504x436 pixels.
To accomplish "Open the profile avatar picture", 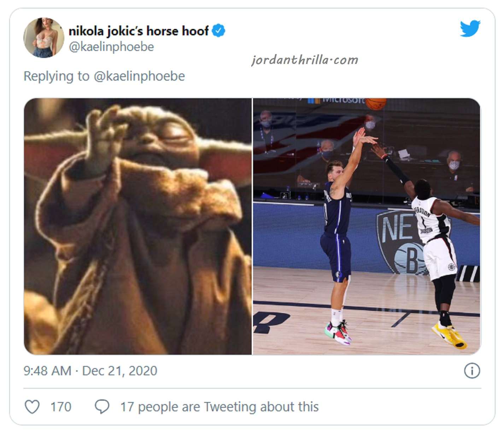I will pyautogui.click(x=44, y=37).
